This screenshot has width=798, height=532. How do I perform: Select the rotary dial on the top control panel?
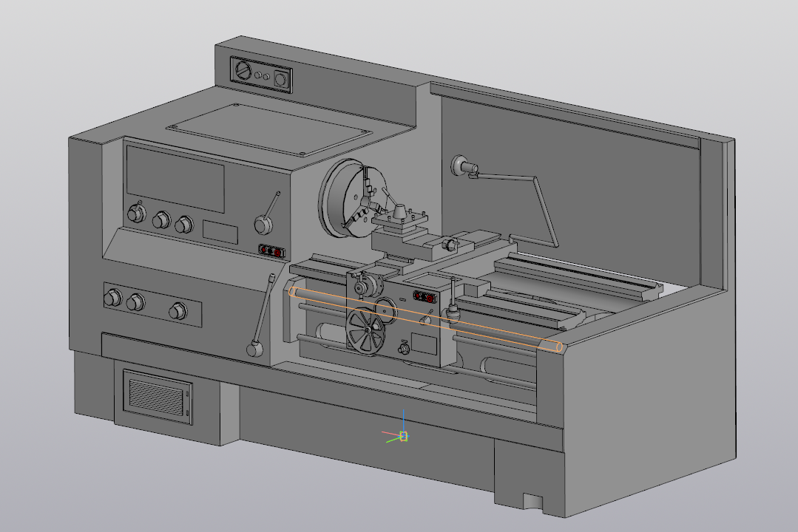point(243,72)
